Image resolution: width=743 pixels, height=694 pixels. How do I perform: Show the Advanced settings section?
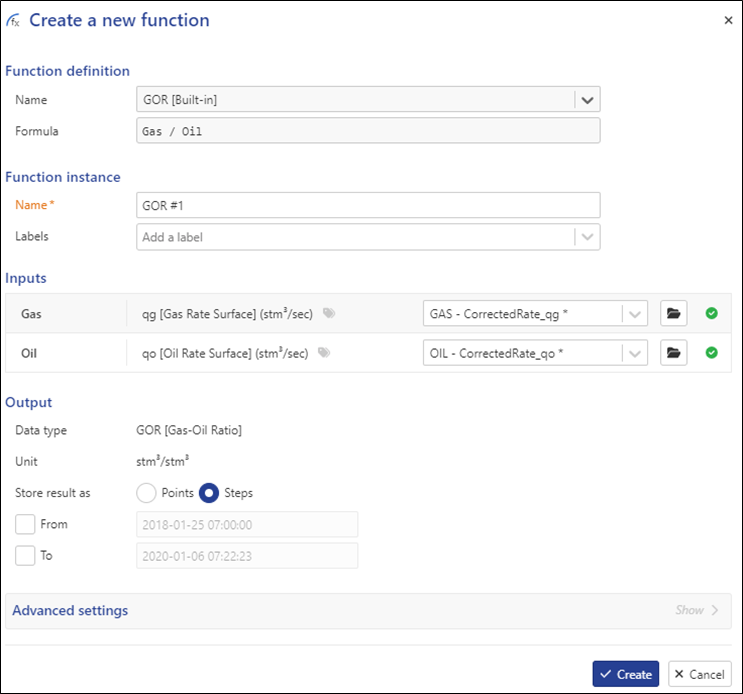tap(697, 610)
